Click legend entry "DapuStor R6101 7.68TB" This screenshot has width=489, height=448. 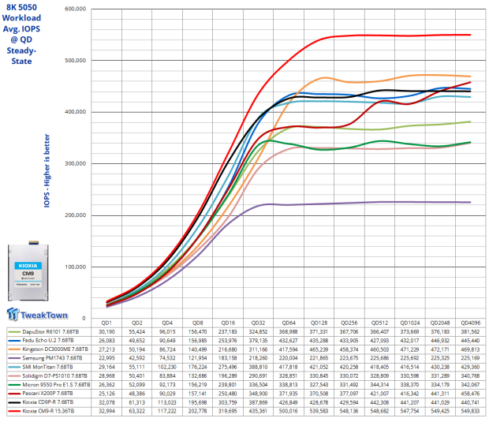(x=50, y=331)
